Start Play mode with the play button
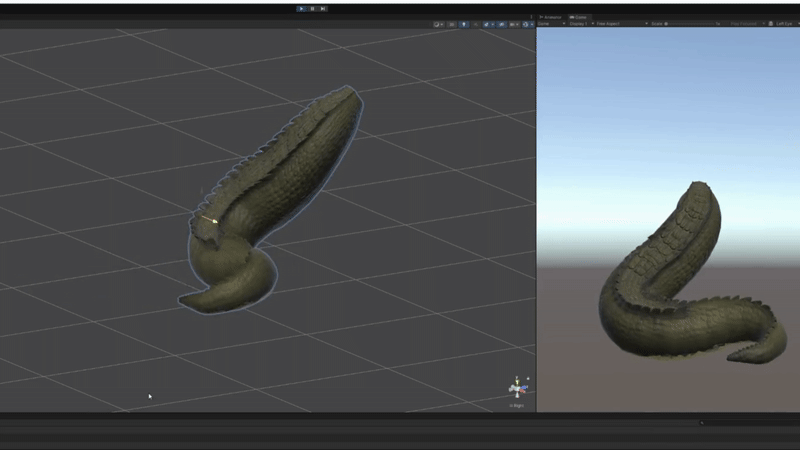The height and width of the screenshot is (450, 800). point(301,9)
